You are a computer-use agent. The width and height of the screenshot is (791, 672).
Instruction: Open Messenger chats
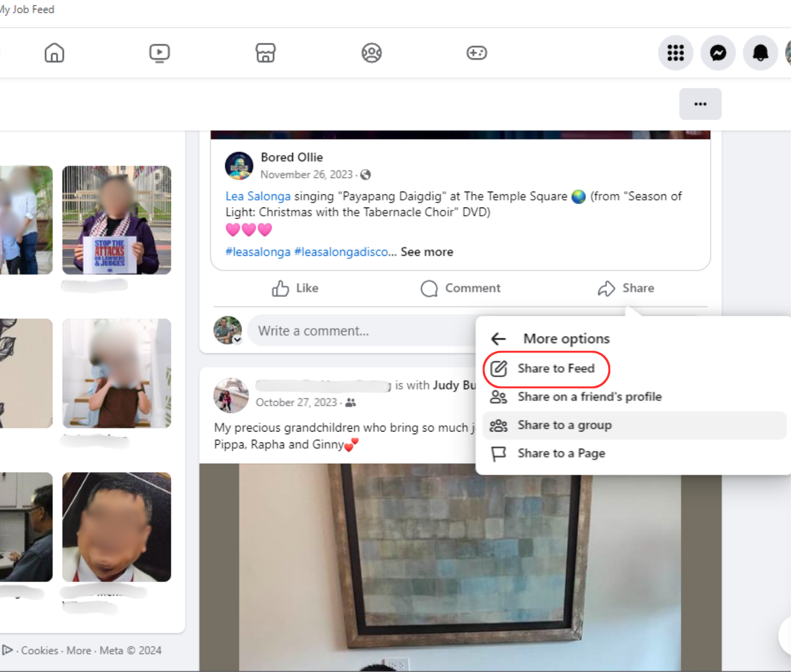click(x=718, y=53)
